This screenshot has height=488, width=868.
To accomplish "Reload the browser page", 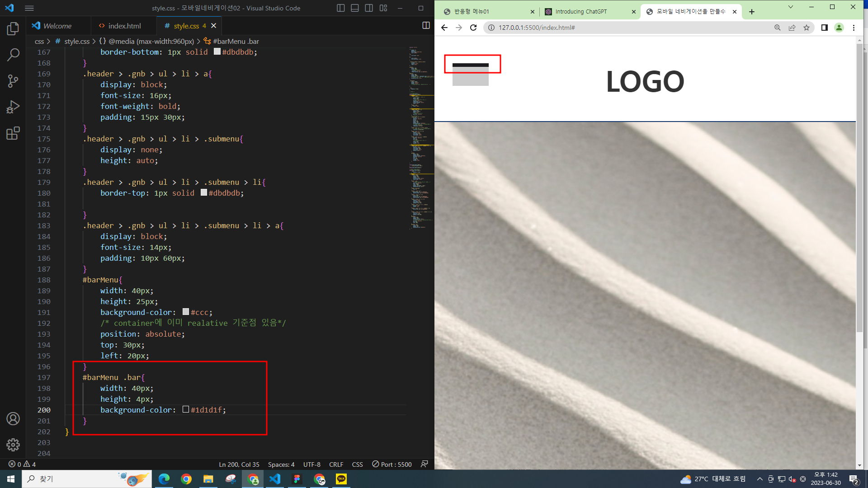I will 473,28.
